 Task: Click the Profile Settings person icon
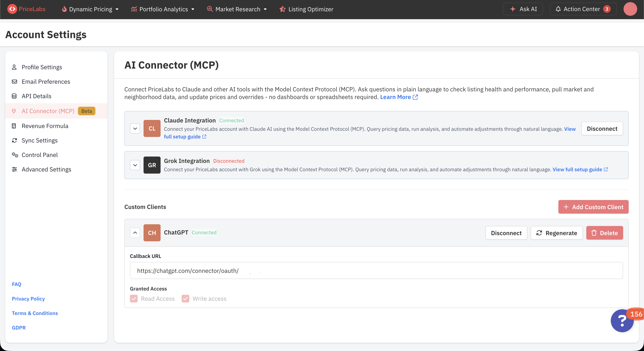14,67
